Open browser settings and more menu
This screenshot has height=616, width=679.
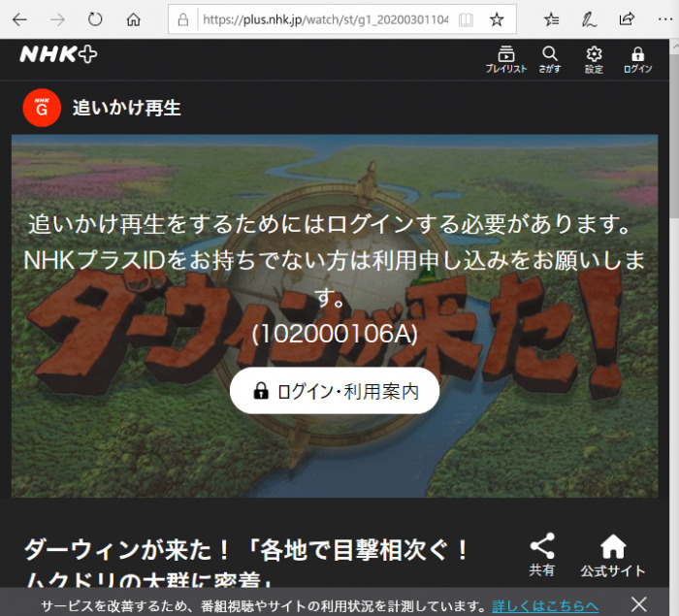point(665,19)
